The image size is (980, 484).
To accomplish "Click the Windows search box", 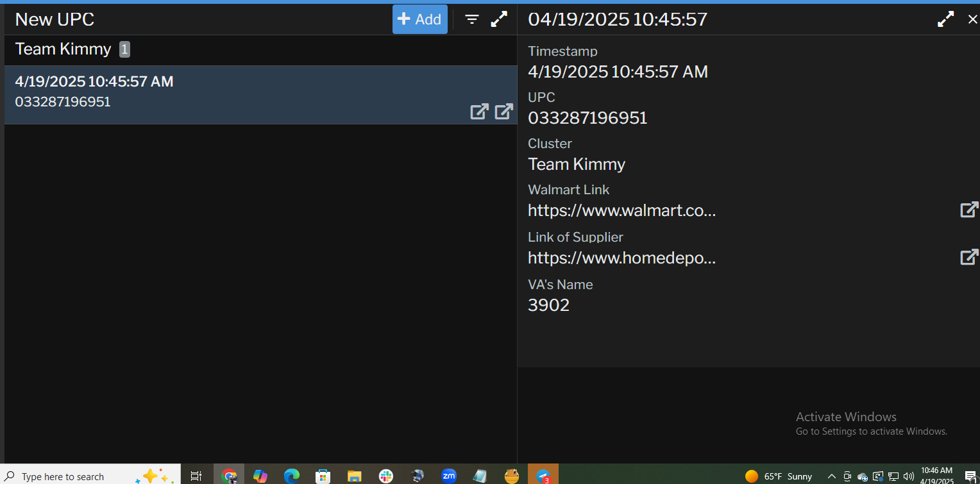I will (x=71, y=476).
